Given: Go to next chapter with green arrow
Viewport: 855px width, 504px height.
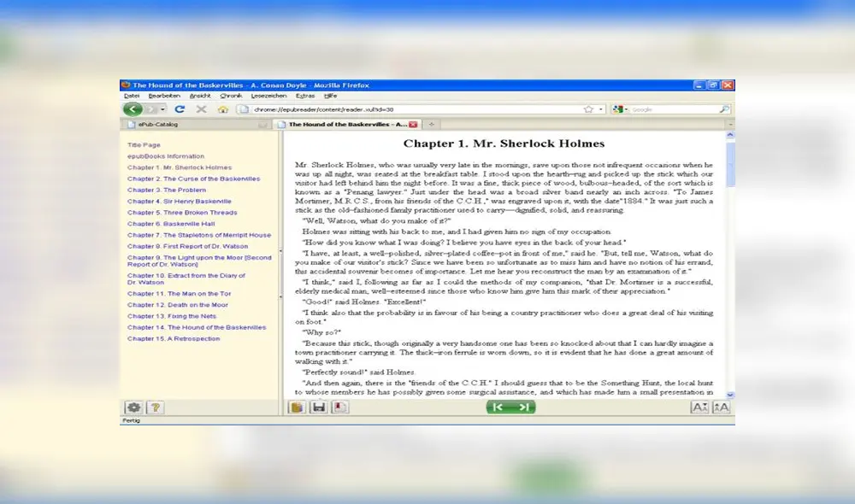Looking at the screenshot, I should (x=524, y=407).
